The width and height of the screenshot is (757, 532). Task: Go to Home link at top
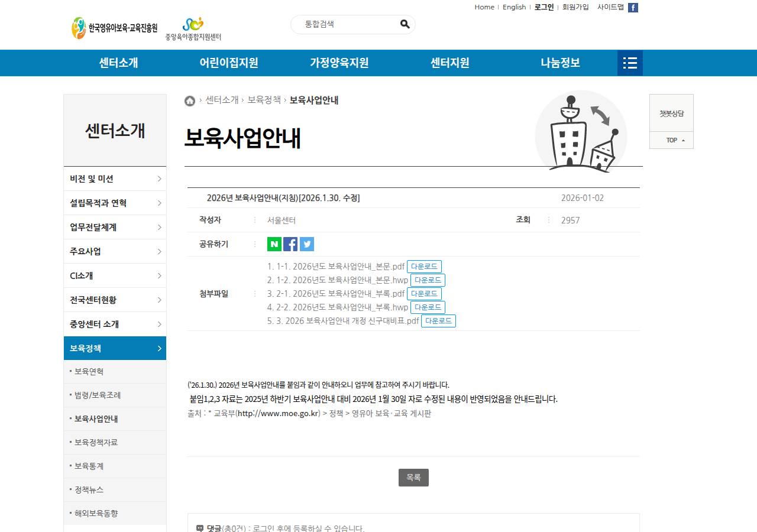[x=484, y=7]
